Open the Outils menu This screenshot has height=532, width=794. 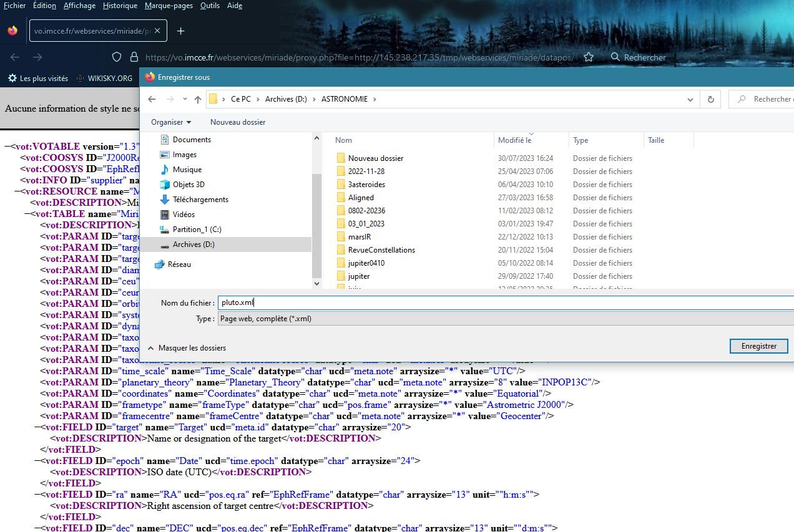(210, 6)
